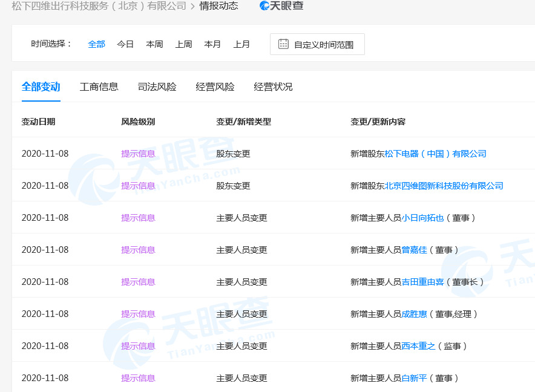This screenshot has width=535, height=392.
Task: Click date 2020-11-08 in 白新平 row
Action: pos(45,378)
